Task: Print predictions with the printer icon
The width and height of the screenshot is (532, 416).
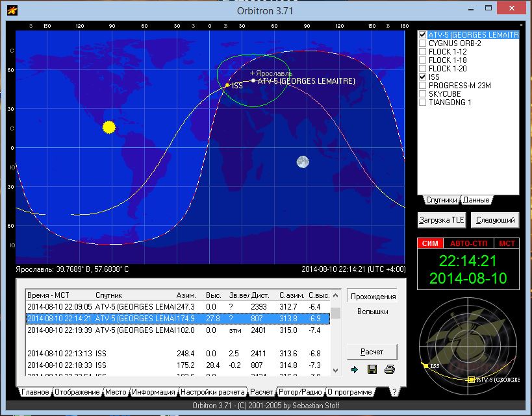Action: pyautogui.click(x=390, y=369)
